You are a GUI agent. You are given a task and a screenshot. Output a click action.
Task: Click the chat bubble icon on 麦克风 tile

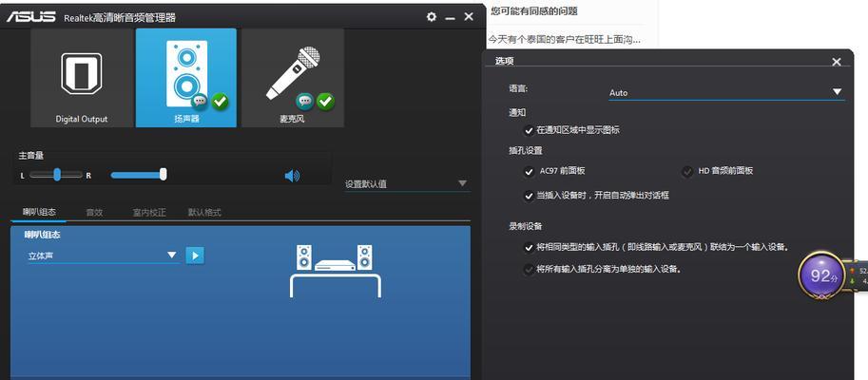pyautogui.click(x=304, y=102)
